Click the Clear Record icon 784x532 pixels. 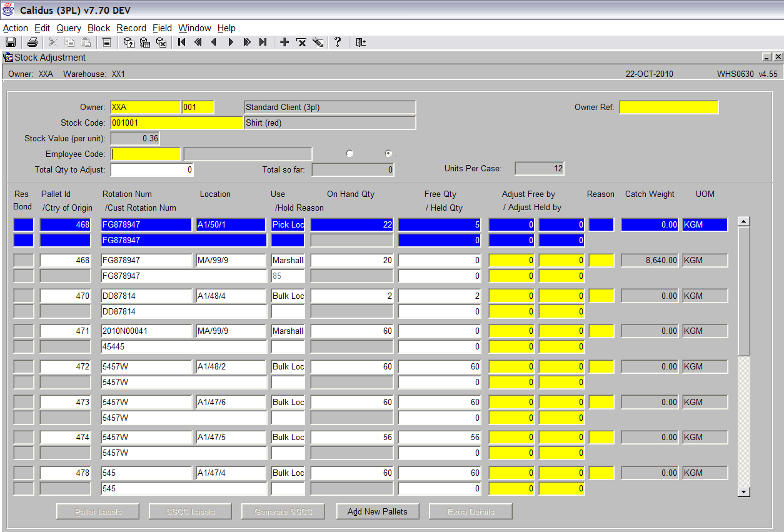pyautogui.click(x=318, y=42)
